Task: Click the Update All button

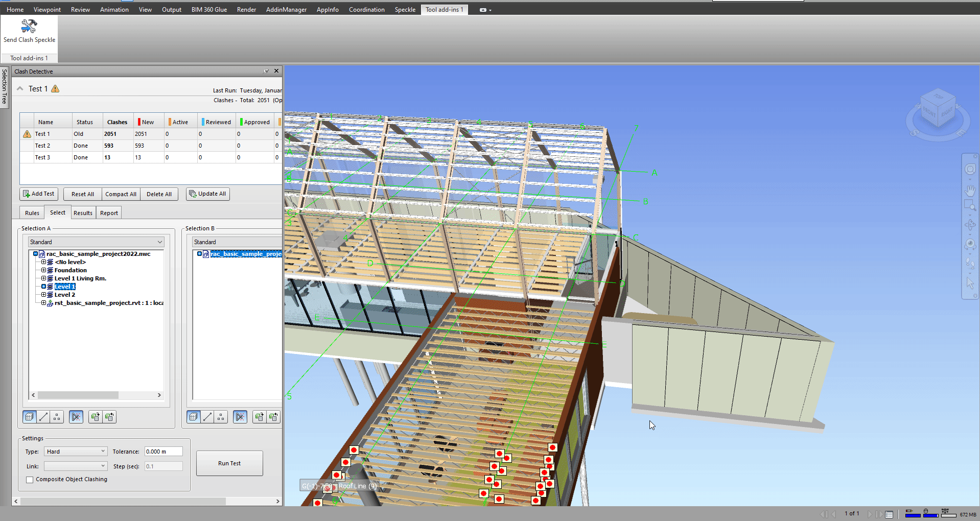Action: pos(207,194)
